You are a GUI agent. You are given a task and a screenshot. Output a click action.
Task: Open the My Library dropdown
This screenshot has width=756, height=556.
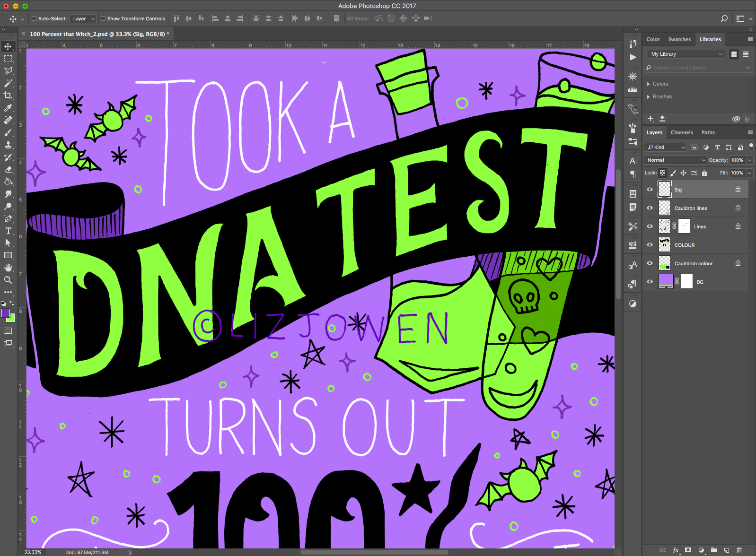686,54
